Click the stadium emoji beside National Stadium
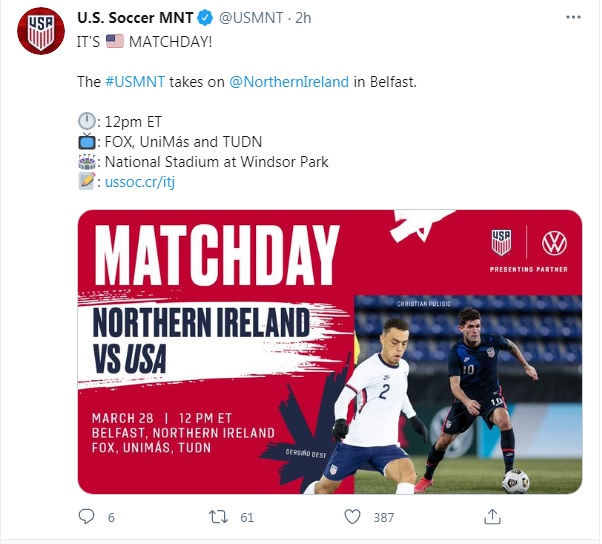Image resolution: width=602 pixels, height=544 pixels. (x=87, y=162)
